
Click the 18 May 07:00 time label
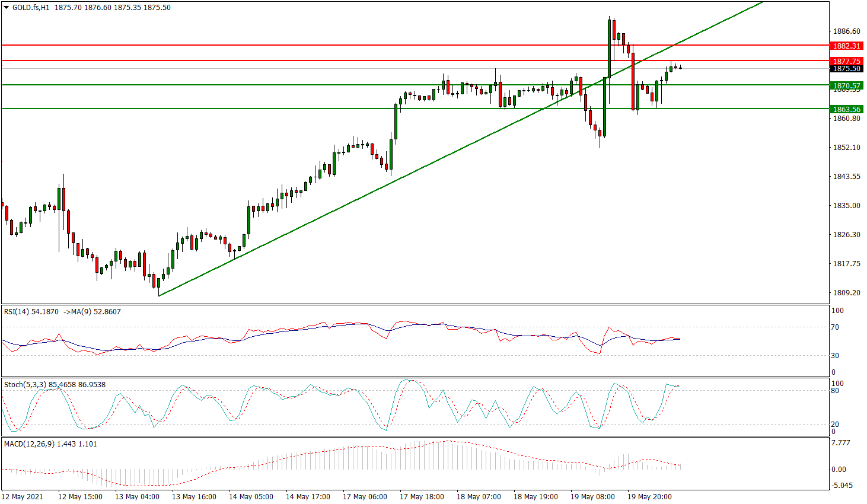point(479,497)
